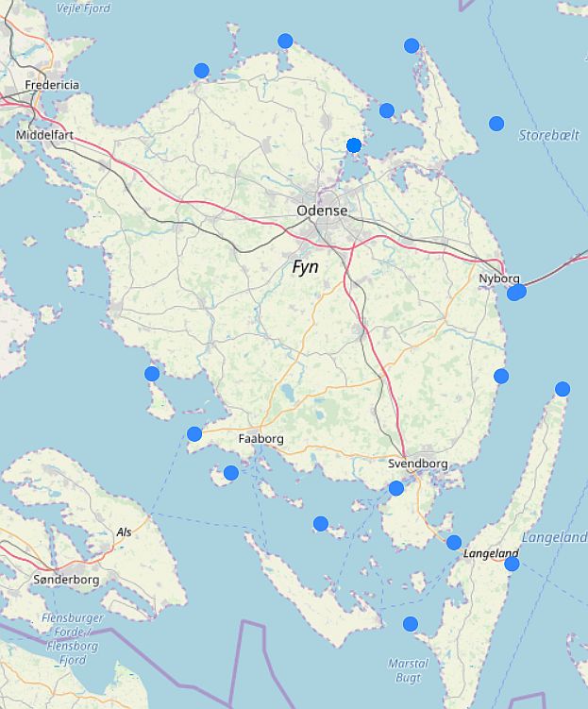The width and height of the screenshot is (588, 709).
Task: Click the Fyn island label
Action: pos(306,267)
